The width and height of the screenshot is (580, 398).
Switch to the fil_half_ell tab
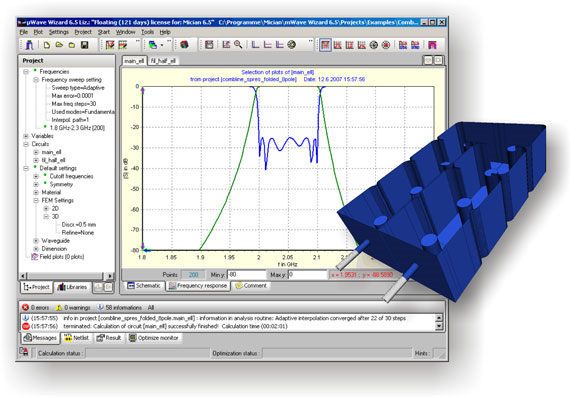pos(163,61)
